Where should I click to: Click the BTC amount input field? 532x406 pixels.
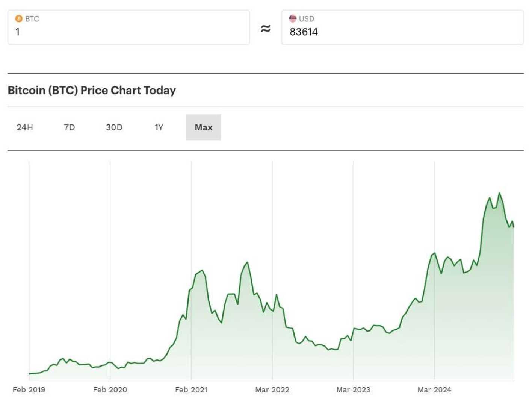(128, 27)
